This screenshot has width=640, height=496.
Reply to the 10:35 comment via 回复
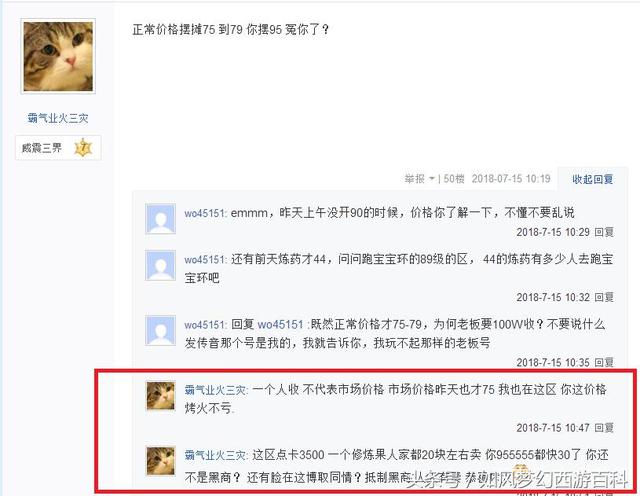tap(604, 362)
